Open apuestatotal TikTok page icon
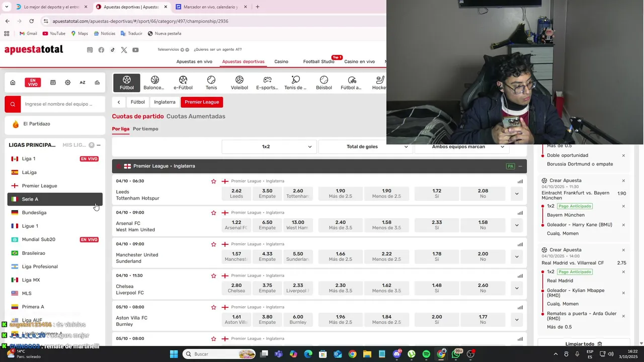644x362 pixels. [113, 50]
